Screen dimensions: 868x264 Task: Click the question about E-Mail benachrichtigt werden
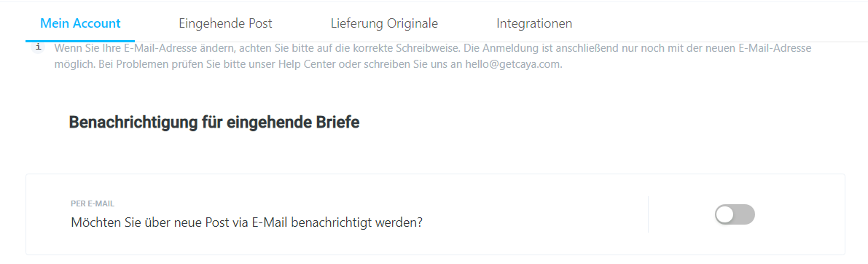[x=247, y=222]
